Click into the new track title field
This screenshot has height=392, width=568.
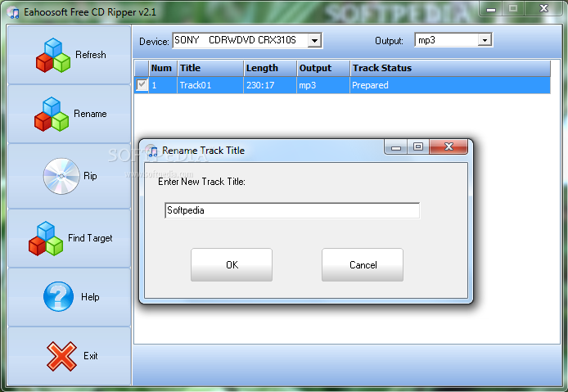coord(292,210)
